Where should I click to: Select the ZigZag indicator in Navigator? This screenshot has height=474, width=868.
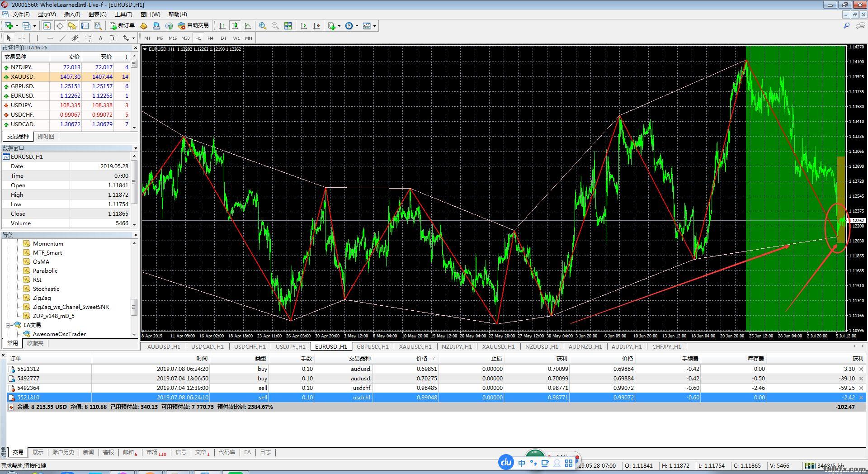[42, 298]
